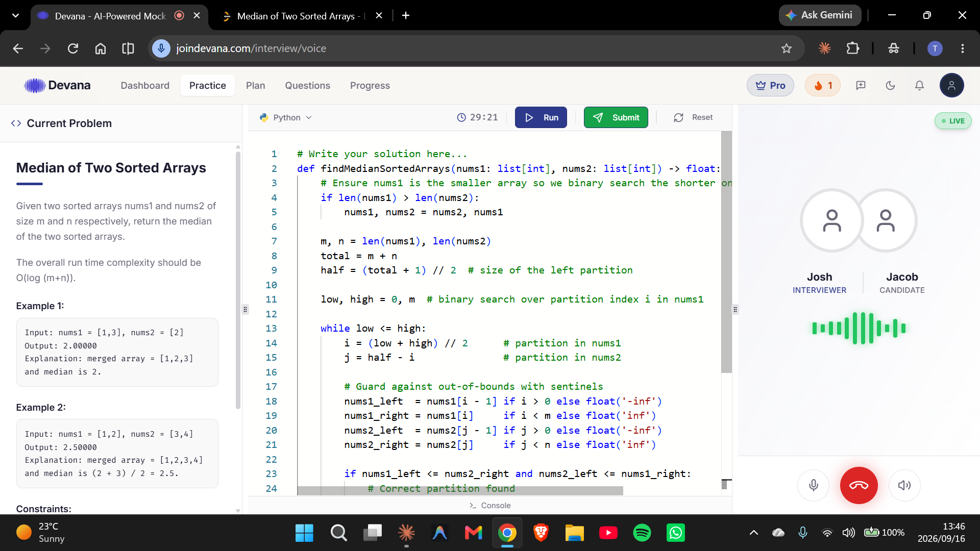Select the Practice tab

pyautogui.click(x=207, y=85)
